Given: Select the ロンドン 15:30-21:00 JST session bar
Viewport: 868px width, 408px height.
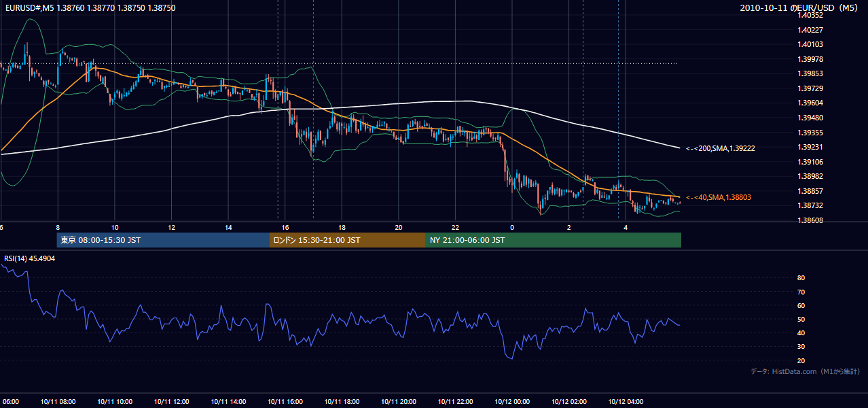Looking at the screenshot, I should (x=348, y=240).
